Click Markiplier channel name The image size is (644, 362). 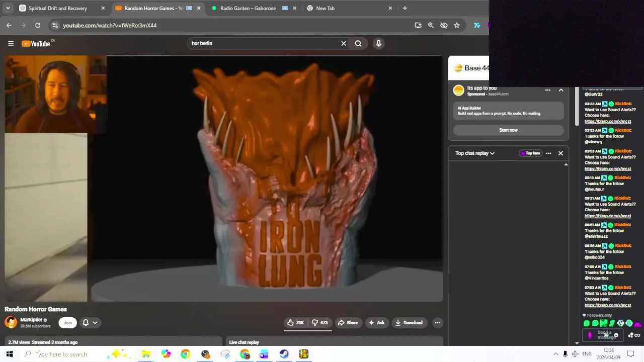point(31,320)
